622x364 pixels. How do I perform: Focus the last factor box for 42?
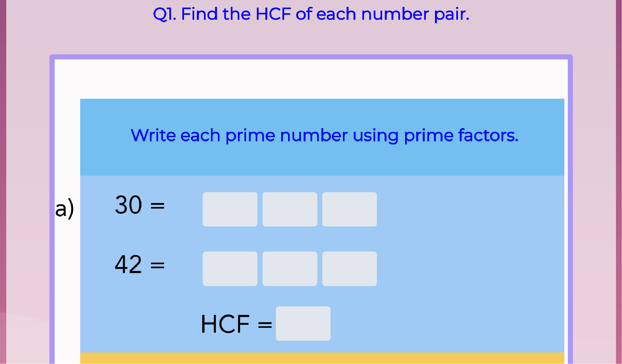[x=349, y=269]
